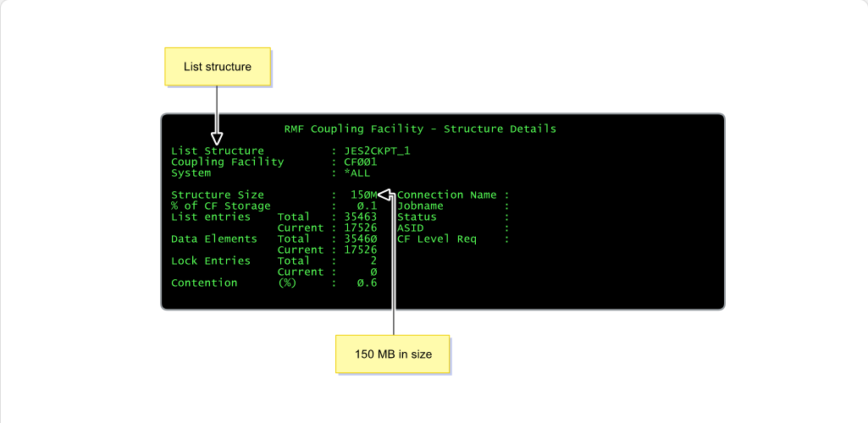
Task: Click the 'Structure Size' label
Action: [218, 195]
